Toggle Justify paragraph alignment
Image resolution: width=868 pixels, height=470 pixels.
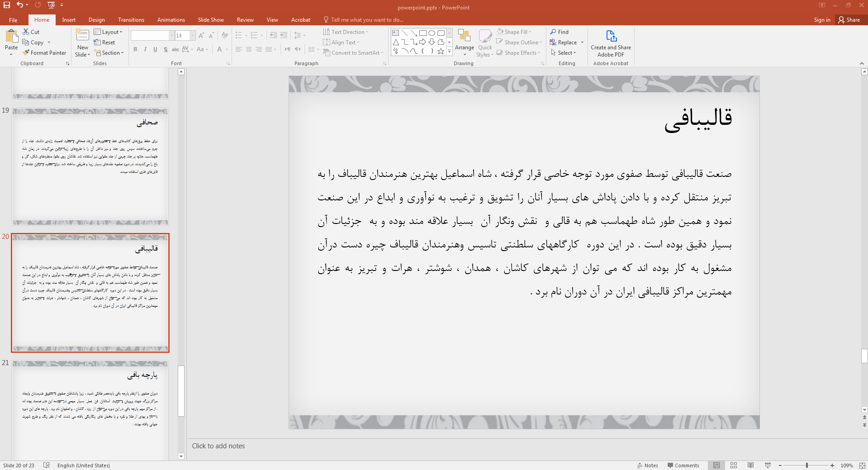tap(269, 49)
